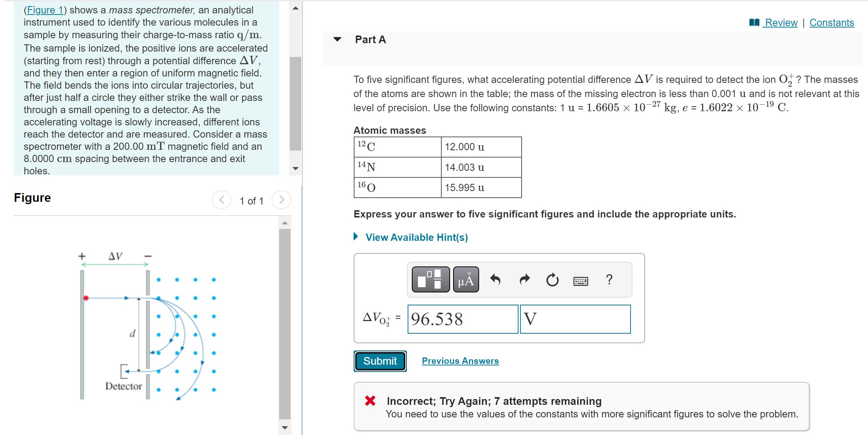Click the redo arrow in answer toolbar
This screenshot has width=868, height=435.
pos(525,280)
